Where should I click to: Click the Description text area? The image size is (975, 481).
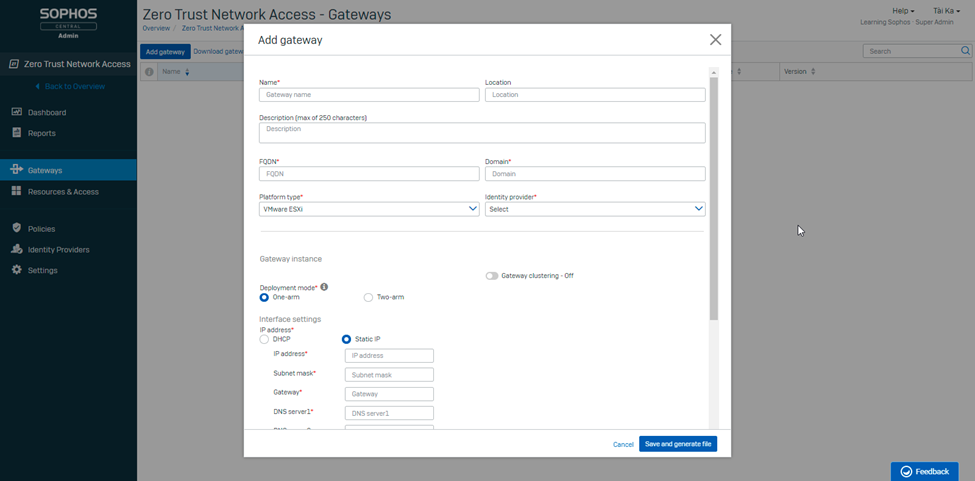click(482, 132)
